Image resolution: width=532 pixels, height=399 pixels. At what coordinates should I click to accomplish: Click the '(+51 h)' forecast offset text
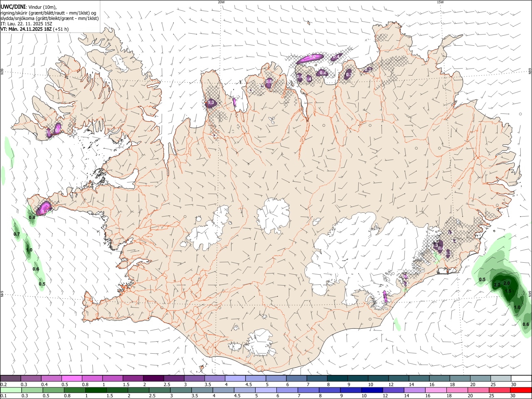[x=61, y=29]
